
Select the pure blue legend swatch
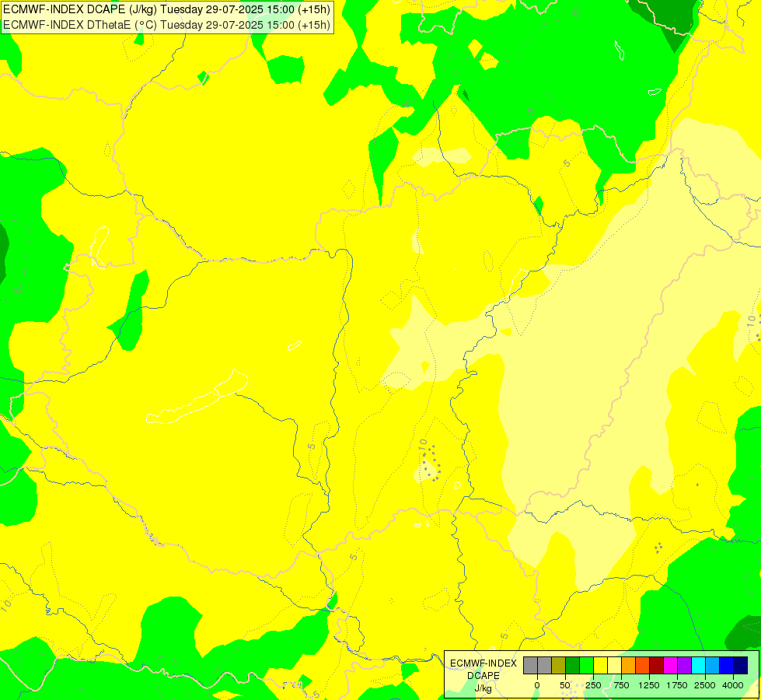click(727, 665)
